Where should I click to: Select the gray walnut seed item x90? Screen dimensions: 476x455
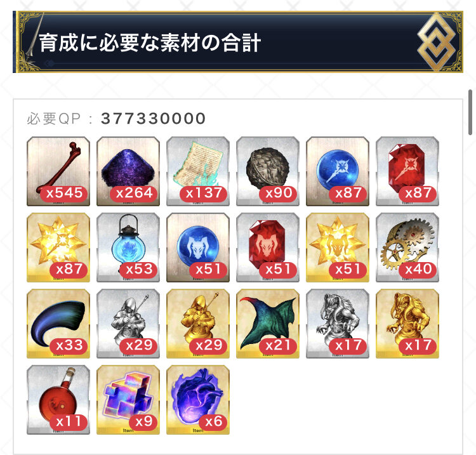coord(268,171)
